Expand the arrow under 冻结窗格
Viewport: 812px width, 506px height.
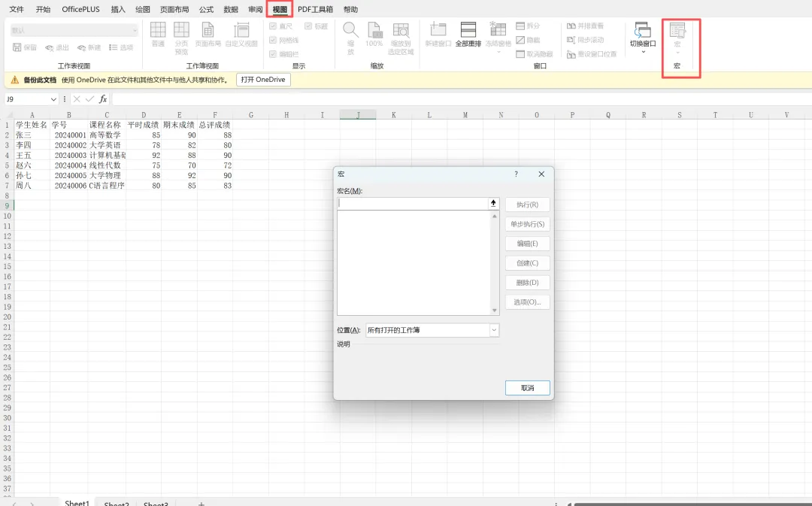tap(498, 52)
